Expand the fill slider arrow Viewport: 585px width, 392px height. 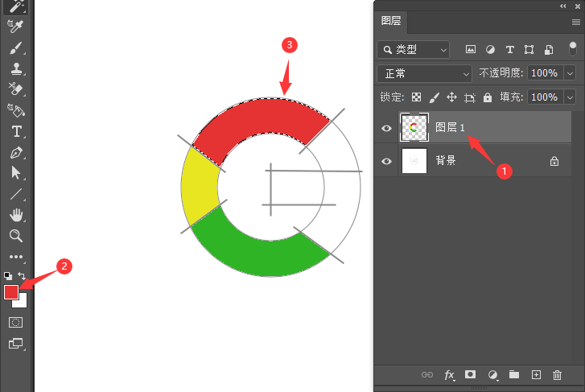tap(570, 97)
